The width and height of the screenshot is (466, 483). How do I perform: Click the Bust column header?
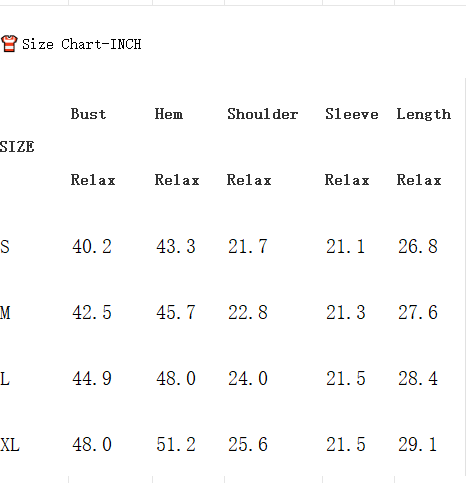88,114
